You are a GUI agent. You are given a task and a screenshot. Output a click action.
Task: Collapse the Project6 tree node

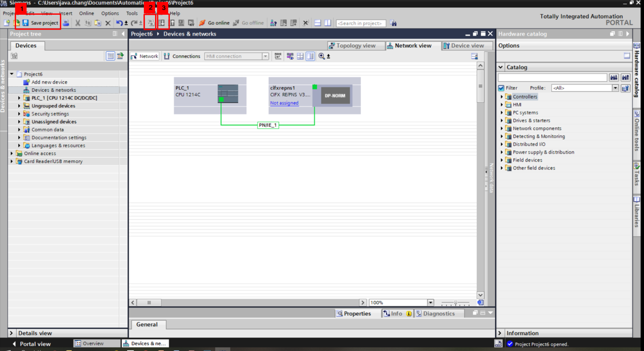point(12,74)
